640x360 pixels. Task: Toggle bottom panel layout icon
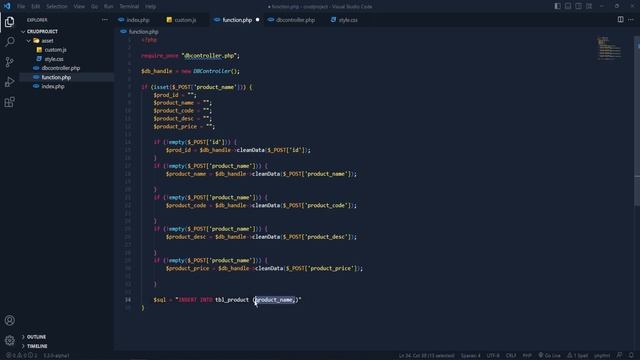[x=568, y=6]
